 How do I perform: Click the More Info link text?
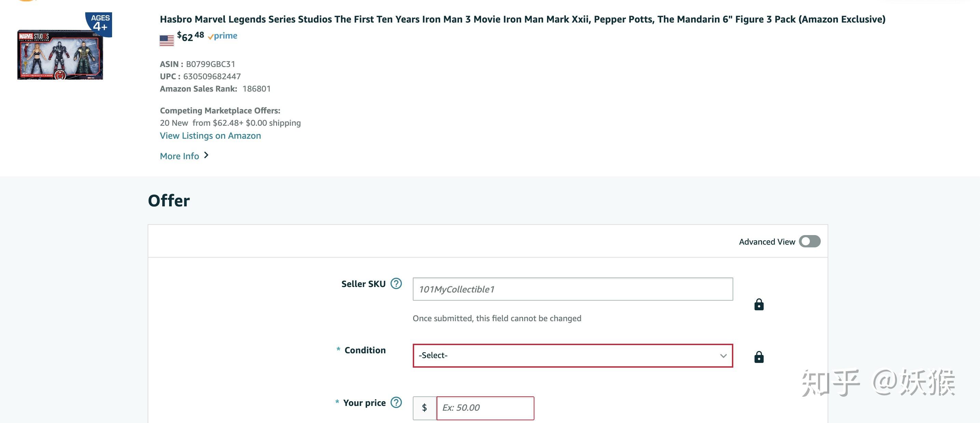pos(179,156)
